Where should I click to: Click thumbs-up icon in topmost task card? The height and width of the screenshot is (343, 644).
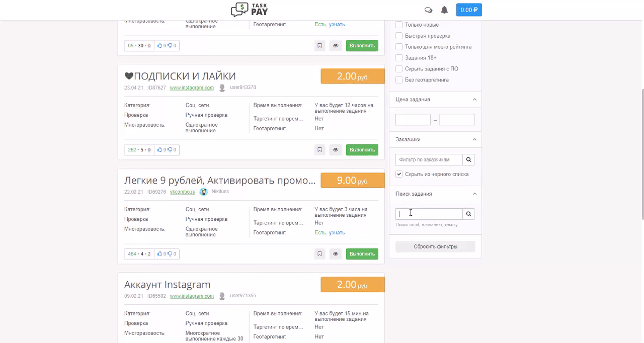(160, 45)
